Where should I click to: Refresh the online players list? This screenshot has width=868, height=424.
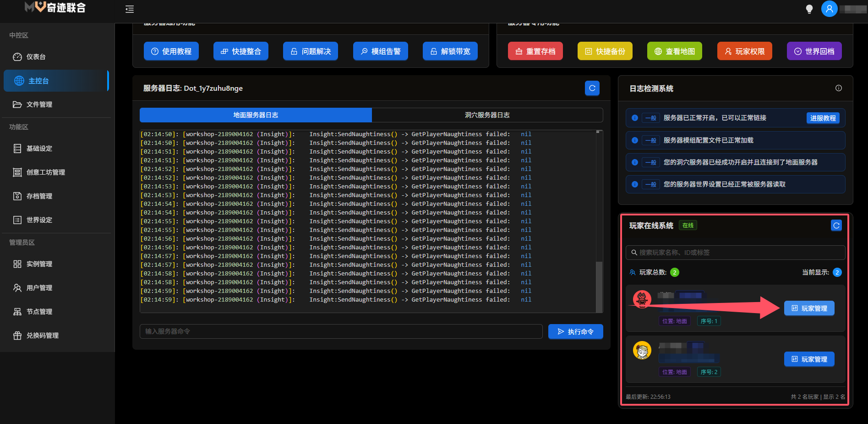tap(836, 226)
